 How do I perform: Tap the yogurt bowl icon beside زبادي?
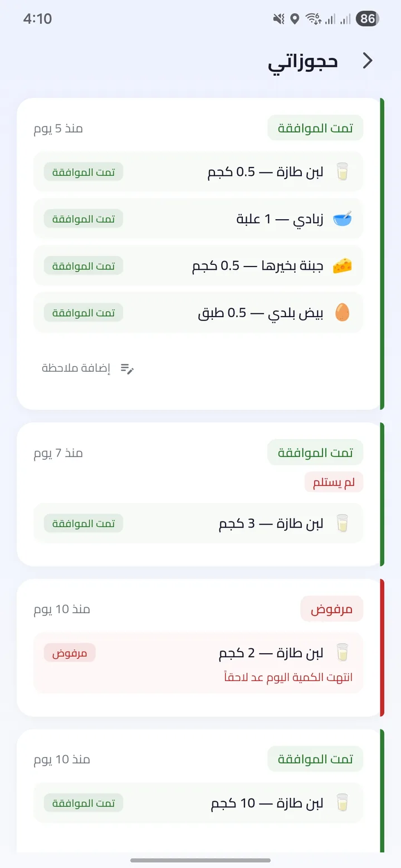click(343, 219)
